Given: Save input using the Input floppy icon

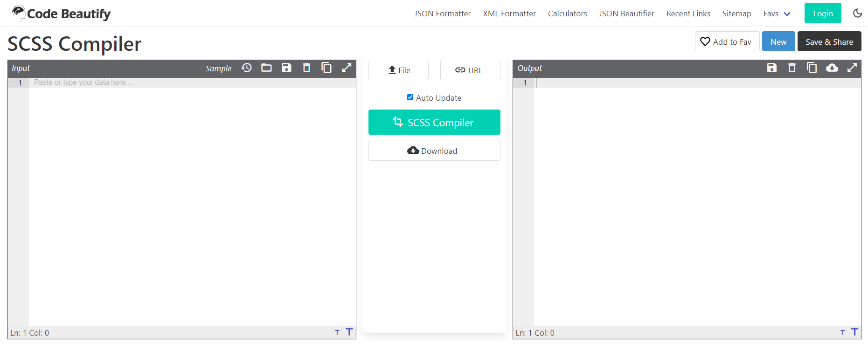Looking at the screenshot, I should [x=286, y=68].
